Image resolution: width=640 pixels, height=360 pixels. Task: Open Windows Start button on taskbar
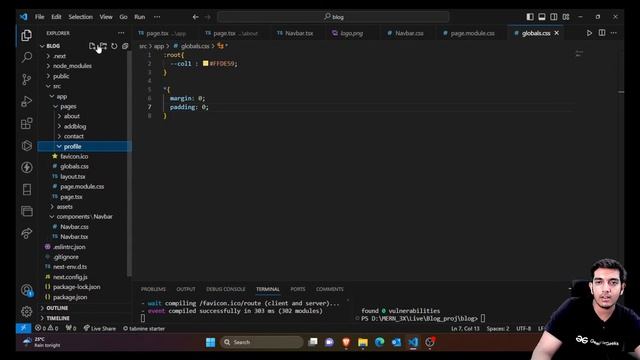(210, 342)
